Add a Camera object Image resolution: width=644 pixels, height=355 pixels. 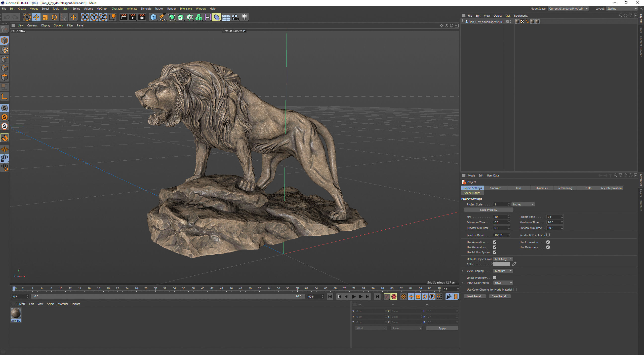(235, 17)
